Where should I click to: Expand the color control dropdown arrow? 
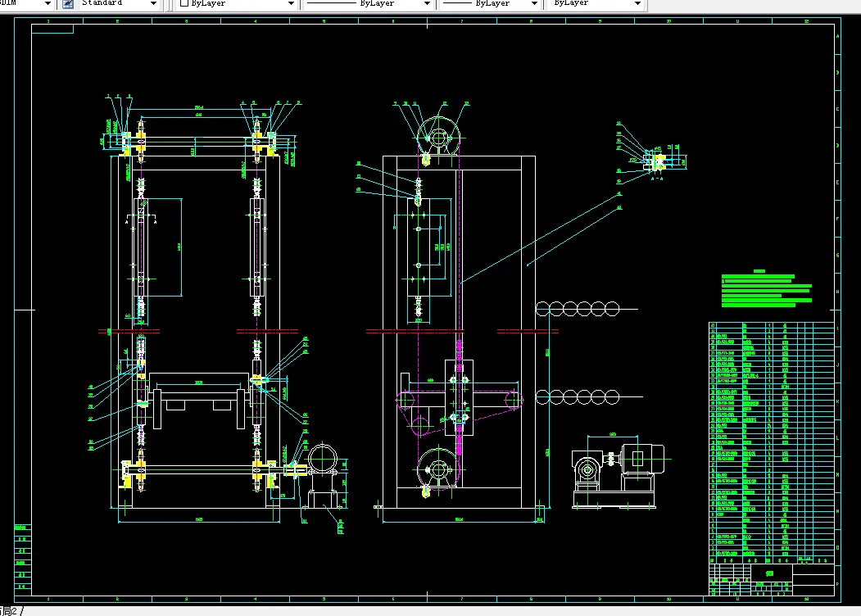tap(291, 4)
